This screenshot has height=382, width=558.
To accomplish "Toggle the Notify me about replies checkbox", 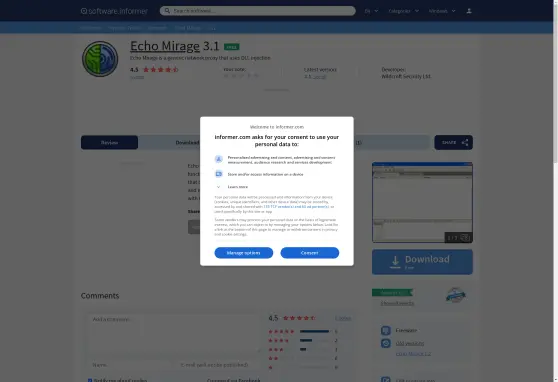I will coord(90,380).
